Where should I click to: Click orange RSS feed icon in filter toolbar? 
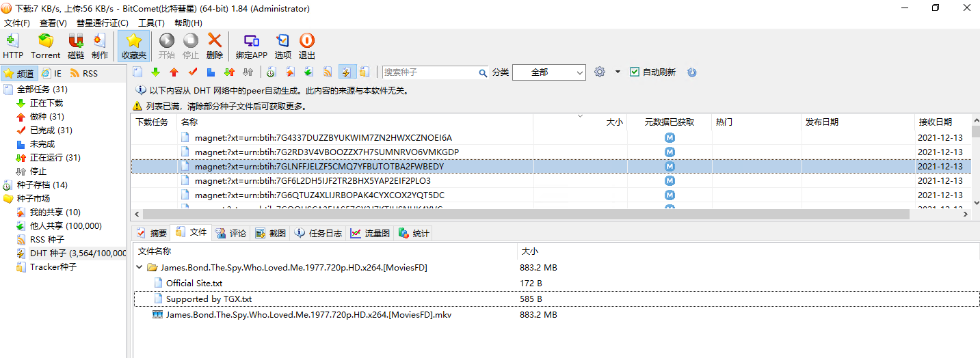point(327,72)
